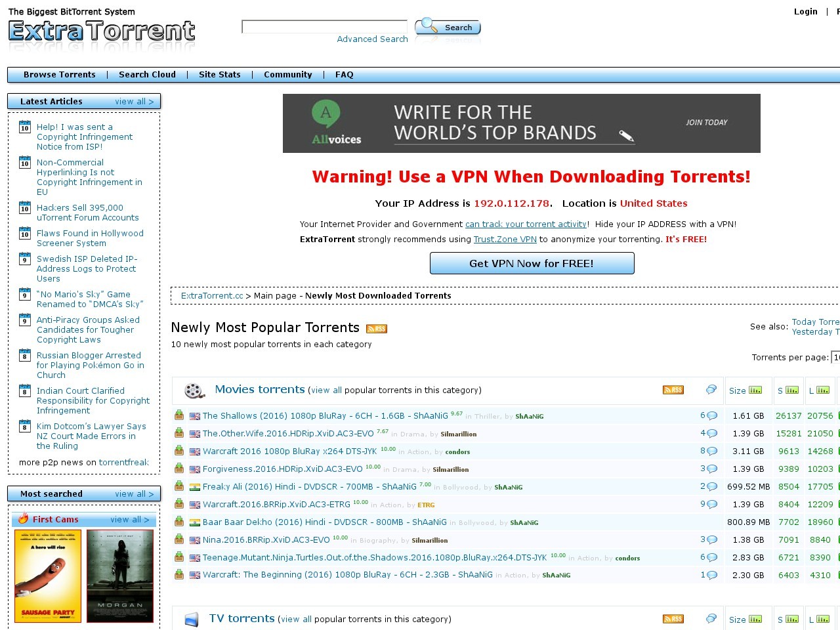Open 'Kim Dotcom's Lawyer Says' article

point(91,436)
